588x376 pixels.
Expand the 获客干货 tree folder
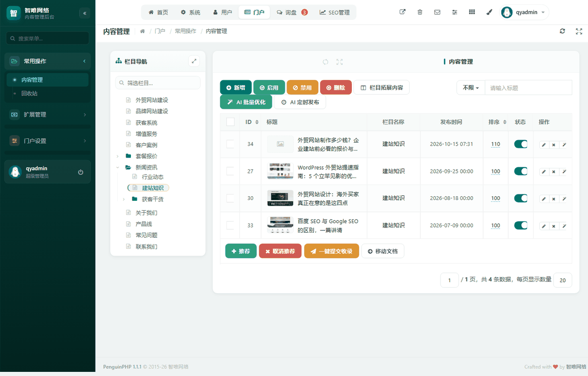click(124, 199)
